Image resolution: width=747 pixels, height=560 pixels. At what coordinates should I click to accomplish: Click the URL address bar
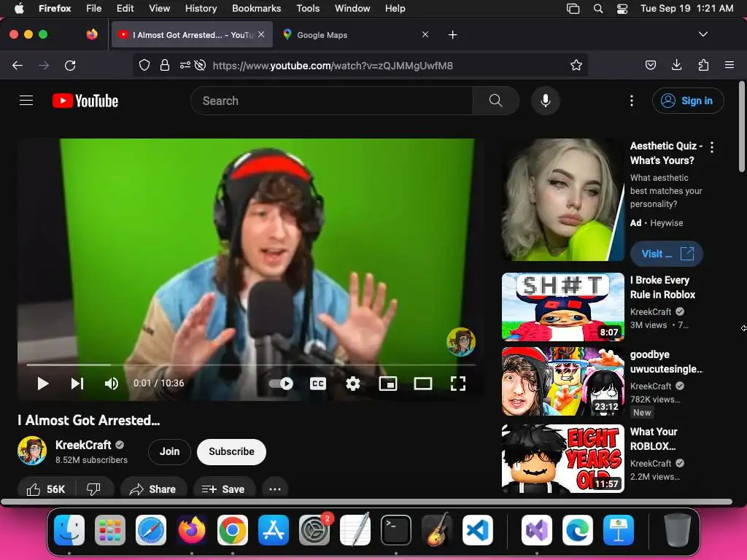pyautogui.click(x=360, y=65)
